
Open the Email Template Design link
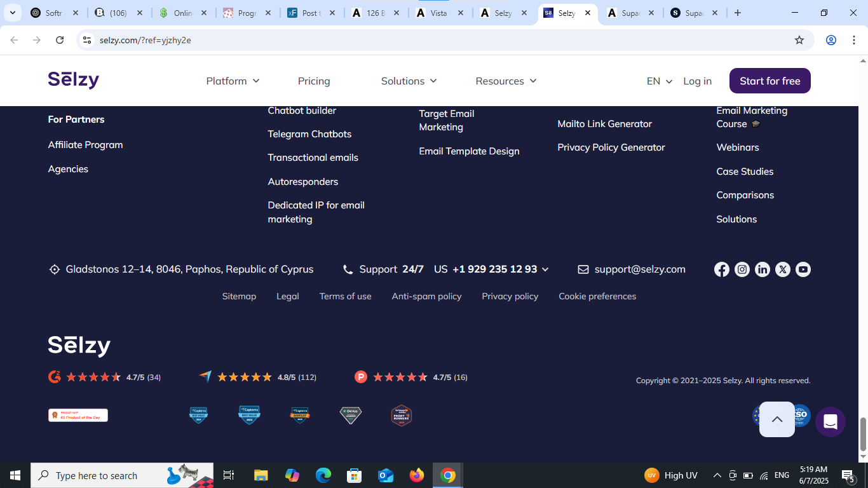point(469,151)
